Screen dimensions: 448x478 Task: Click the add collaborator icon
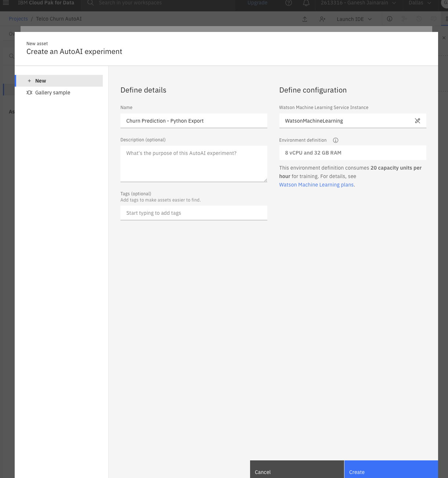(x=322, y=19)
